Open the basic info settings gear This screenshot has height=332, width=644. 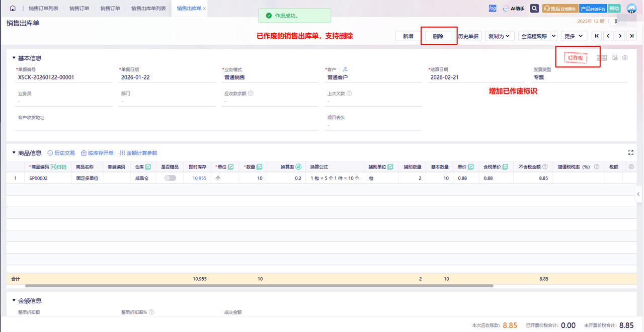tap(625, 58)
